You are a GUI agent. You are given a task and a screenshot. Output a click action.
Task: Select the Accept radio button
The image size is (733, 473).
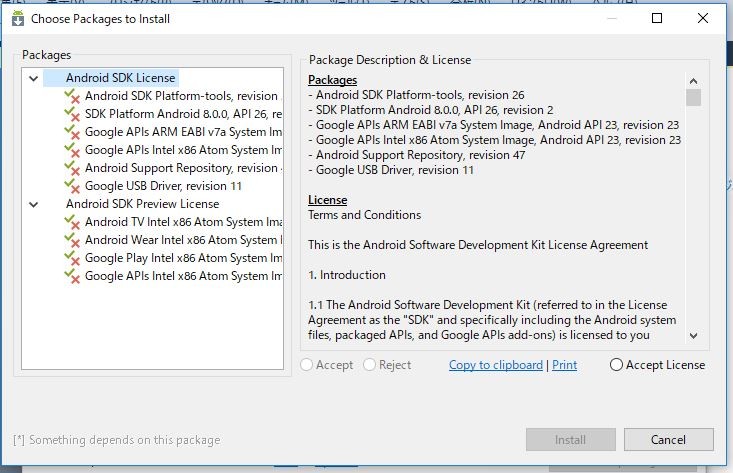coord(307,365)
